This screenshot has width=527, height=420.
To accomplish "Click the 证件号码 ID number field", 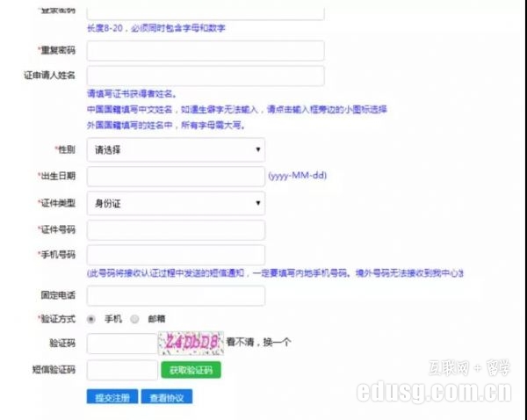I will pos(176,229).
